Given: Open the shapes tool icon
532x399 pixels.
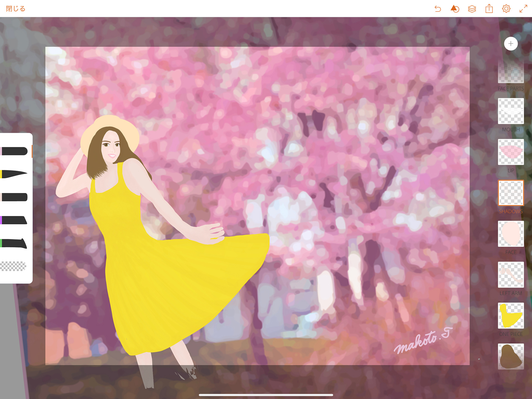Looking at the screenshot, I should tap(455, 9).
